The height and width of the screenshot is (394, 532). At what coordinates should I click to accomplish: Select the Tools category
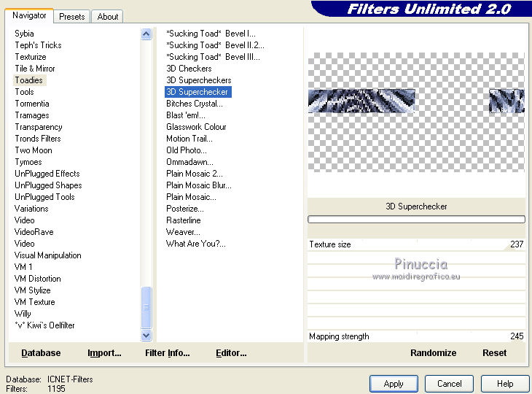point(25,92)
